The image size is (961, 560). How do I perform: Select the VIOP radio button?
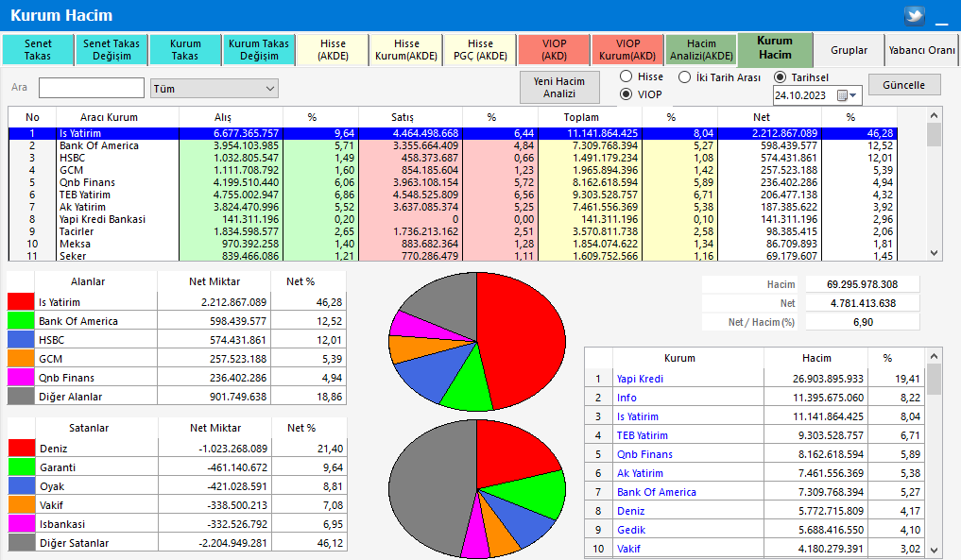pyautogui.click(x=626, y=94)
